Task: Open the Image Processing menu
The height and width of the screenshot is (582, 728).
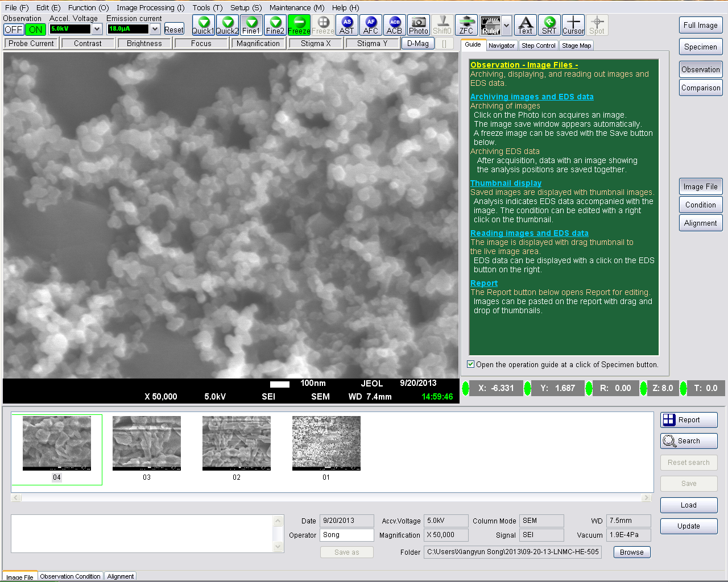Action: (150, 7)
